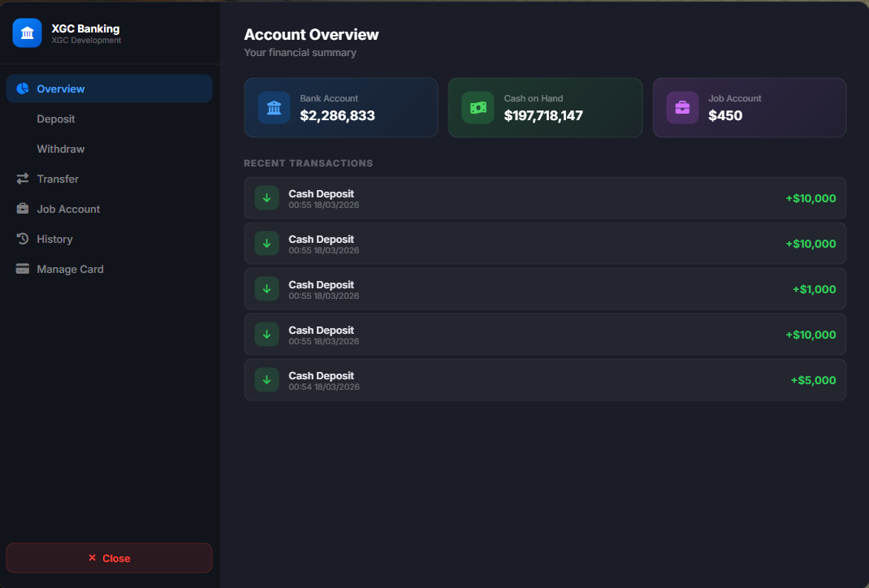Select the Cash on Hand balance card
Image resolution: width=869 pixels, height=588 pixels.
[x=545, y=107]
